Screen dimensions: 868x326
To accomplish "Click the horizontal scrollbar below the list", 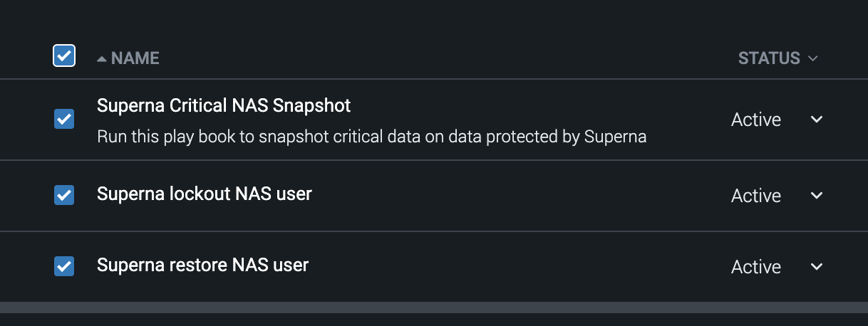I will point(434,307).
